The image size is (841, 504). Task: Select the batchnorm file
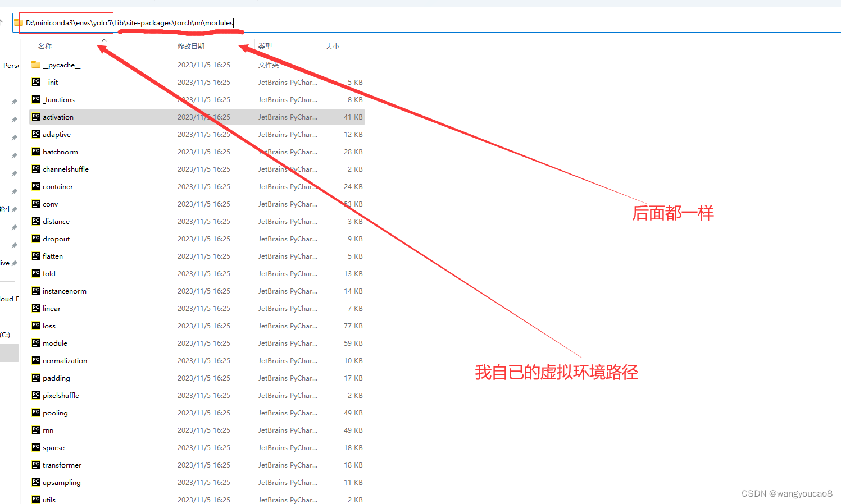[x=60, y=152]
